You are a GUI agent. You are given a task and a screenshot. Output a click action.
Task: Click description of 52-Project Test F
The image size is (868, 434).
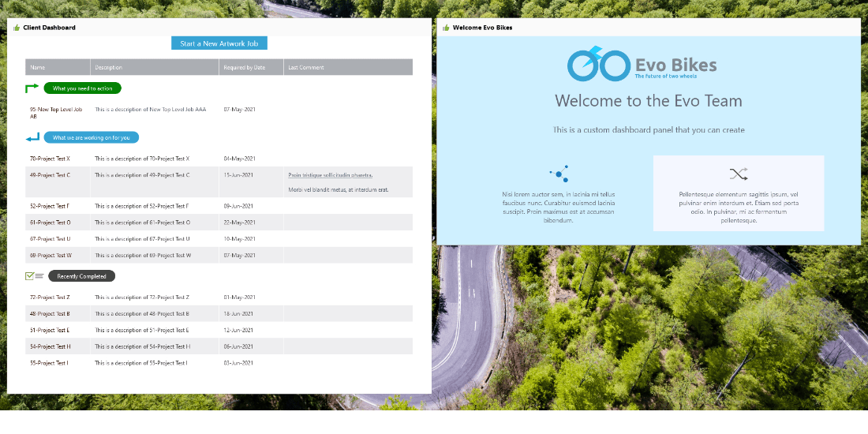click(142, 206)
